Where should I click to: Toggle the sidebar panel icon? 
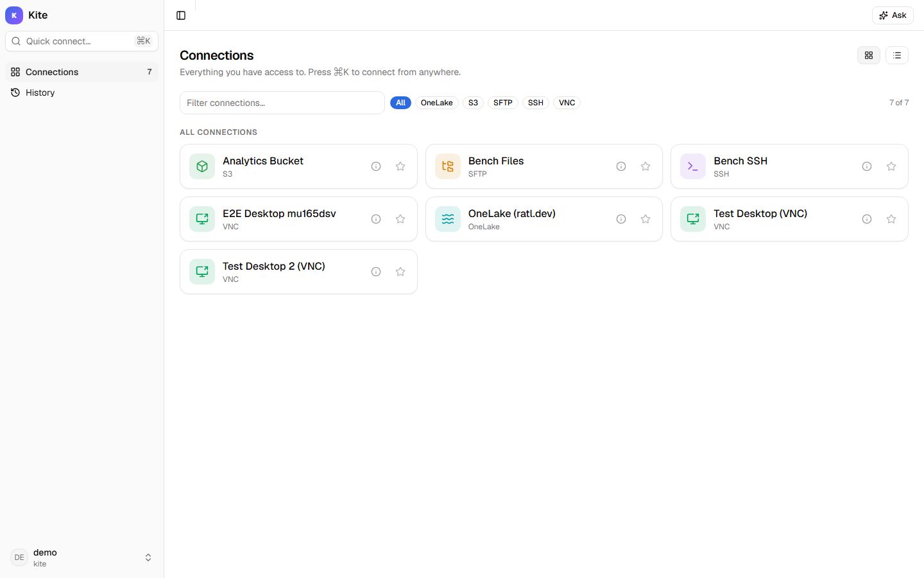click(181, 15)
